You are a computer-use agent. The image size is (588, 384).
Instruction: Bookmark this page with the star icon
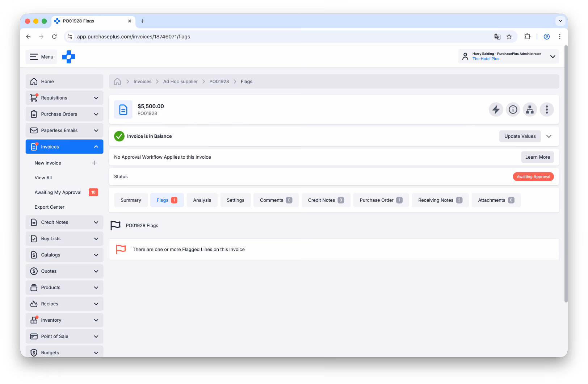(x=509, y=37)
